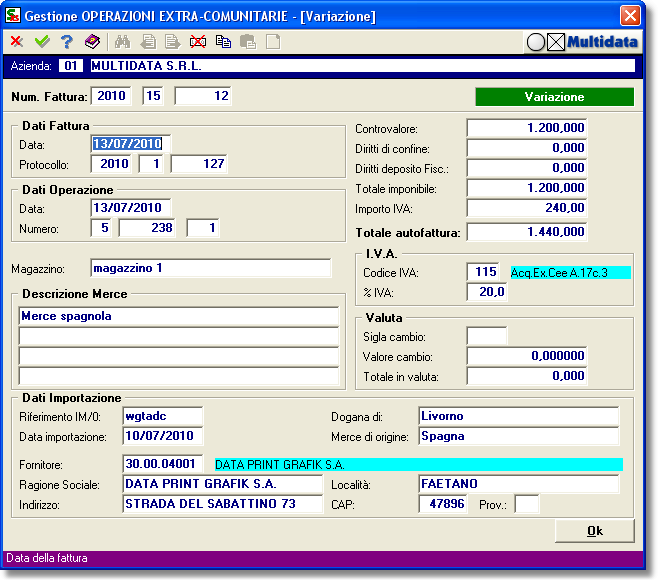Click the crossed square icon beside Multidata logo
Viewport: 658px width, 582px height.
(556, 42)
